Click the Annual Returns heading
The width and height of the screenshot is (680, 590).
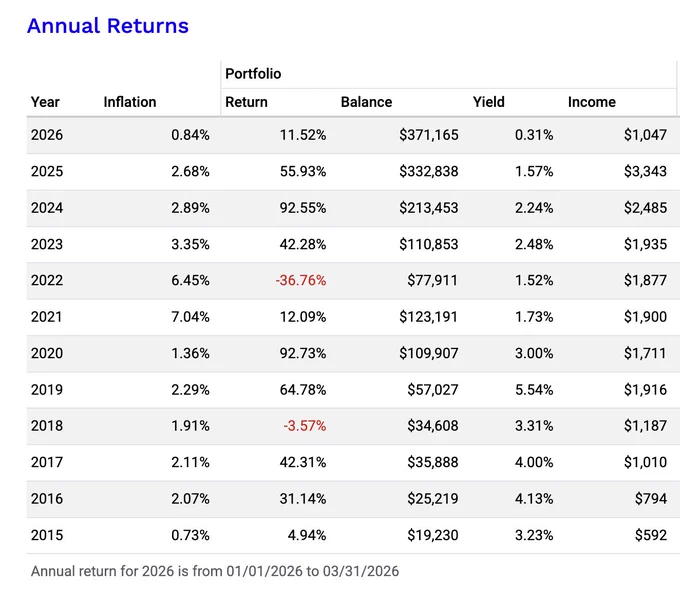[x=108, y=26]
